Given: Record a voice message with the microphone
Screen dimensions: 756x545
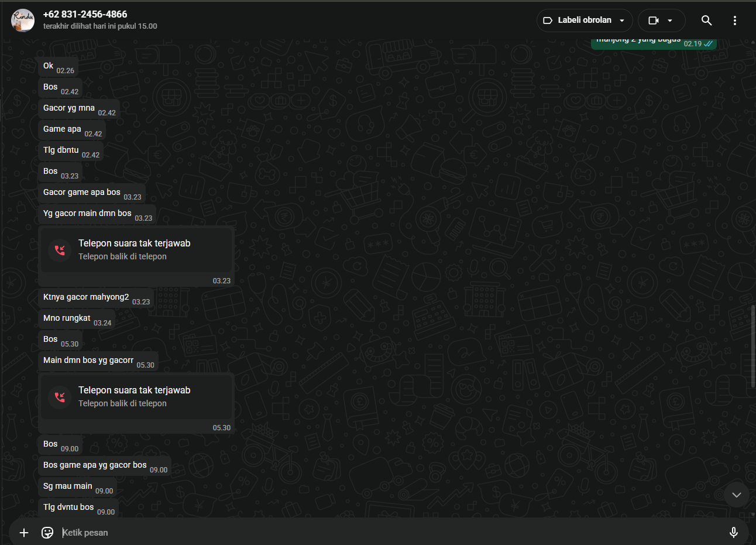Looking at the screenshot, I should click(x=734, y=532).
